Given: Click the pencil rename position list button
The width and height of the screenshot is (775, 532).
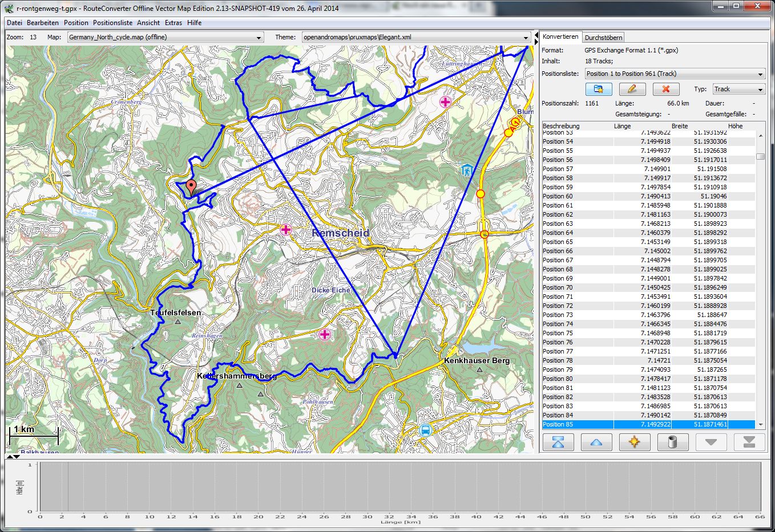Looking at the screenshot, I should pyautogui.click(x=632, y=89).
